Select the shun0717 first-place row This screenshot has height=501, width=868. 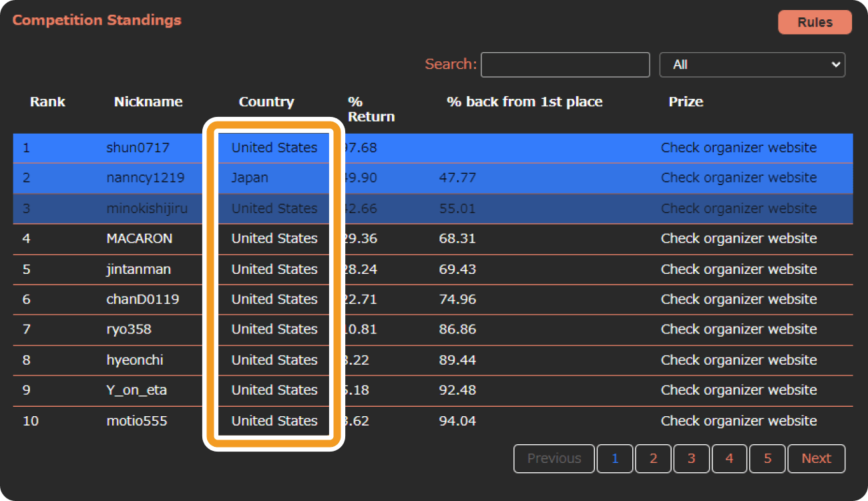pyautogui.click(x=433, y=148)
